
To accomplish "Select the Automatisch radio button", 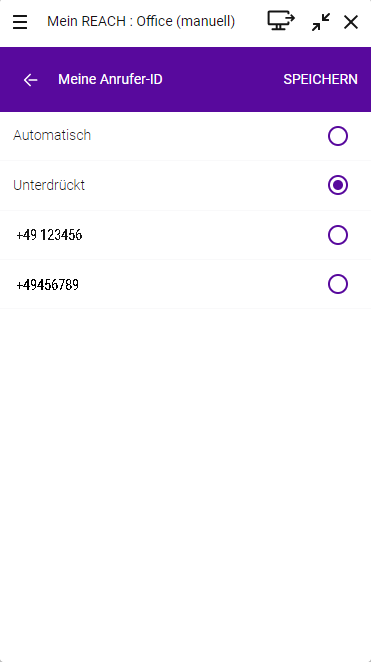I will point(338,136).
